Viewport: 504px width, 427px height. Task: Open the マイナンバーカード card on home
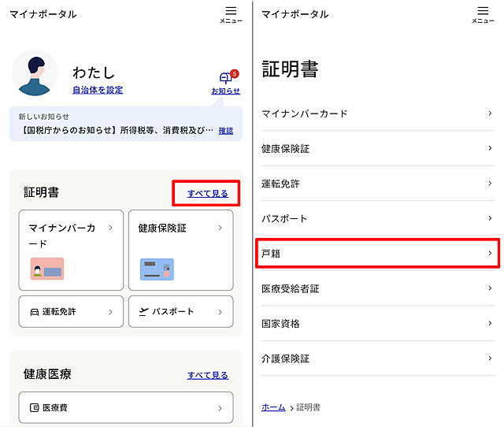click(x=71, y=250)
